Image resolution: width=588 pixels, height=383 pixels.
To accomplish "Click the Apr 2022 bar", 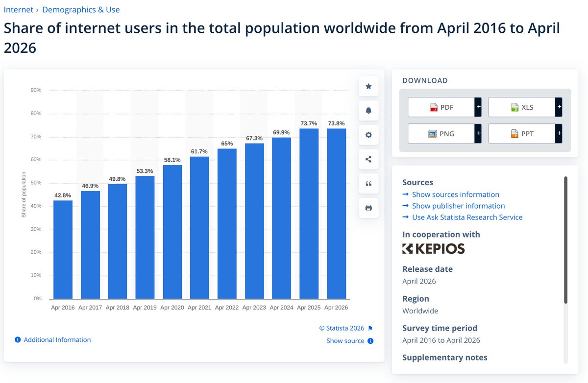I will [227, 224].
